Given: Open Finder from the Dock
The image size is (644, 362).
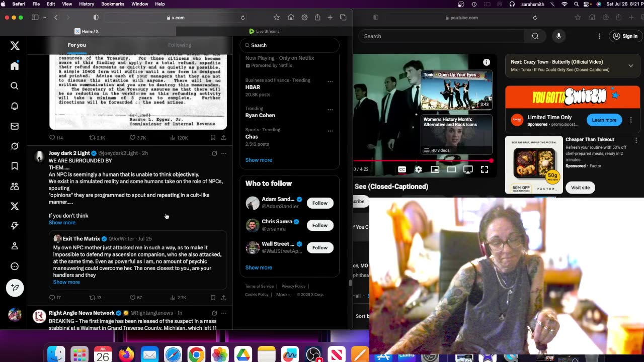Looking at the screenshot, I should coord(56,354).
